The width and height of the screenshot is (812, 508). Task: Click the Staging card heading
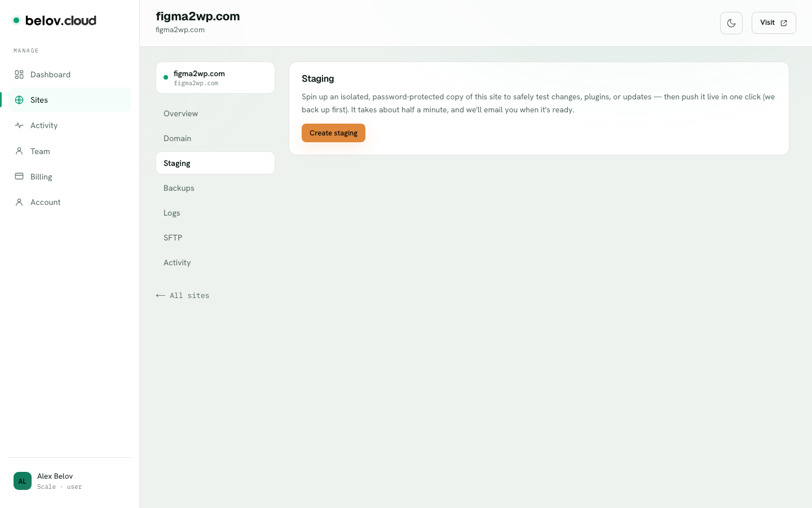318,78
